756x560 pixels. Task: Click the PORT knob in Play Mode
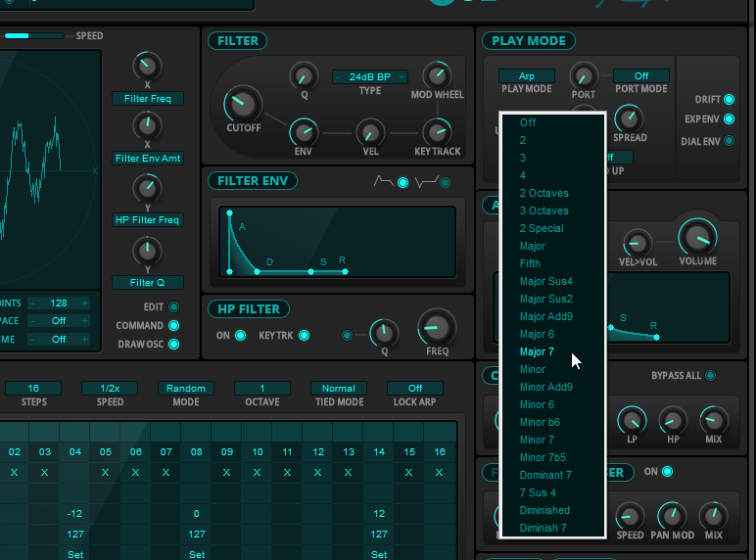(584, 75)
